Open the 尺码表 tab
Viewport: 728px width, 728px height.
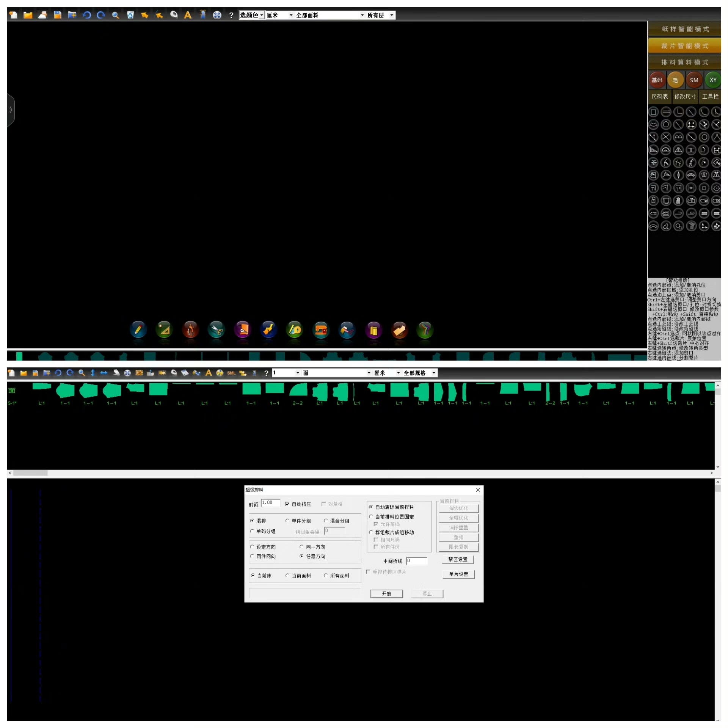(659, 96)
